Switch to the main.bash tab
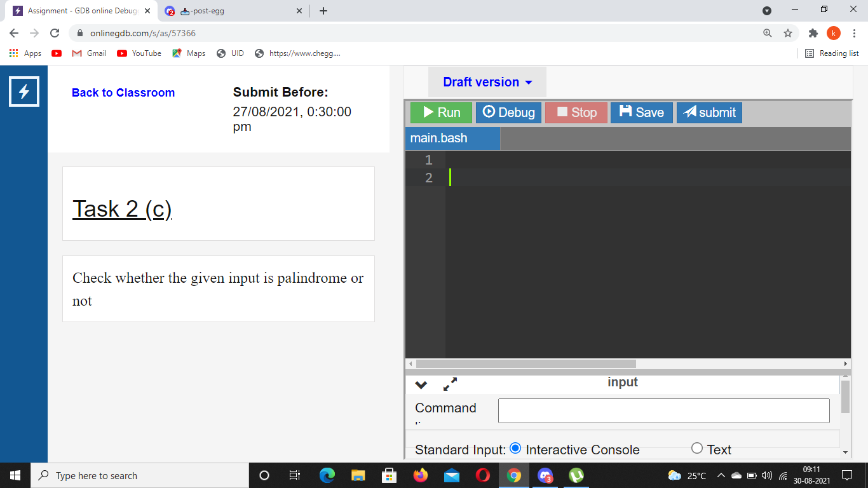Viewport: 868px width, 488px height. tap(452, 138)
